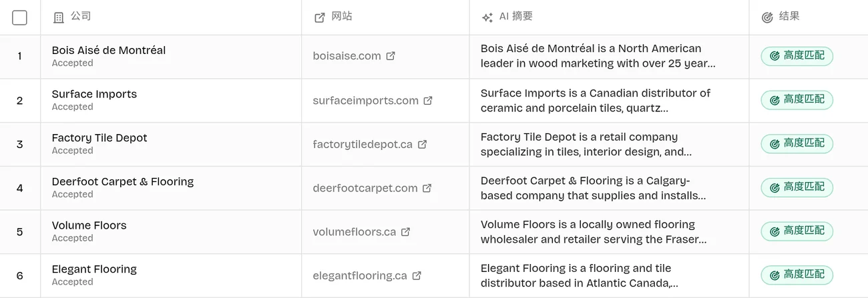
Task: Click the AI 摘要 column header
Action: coord(516,17)
